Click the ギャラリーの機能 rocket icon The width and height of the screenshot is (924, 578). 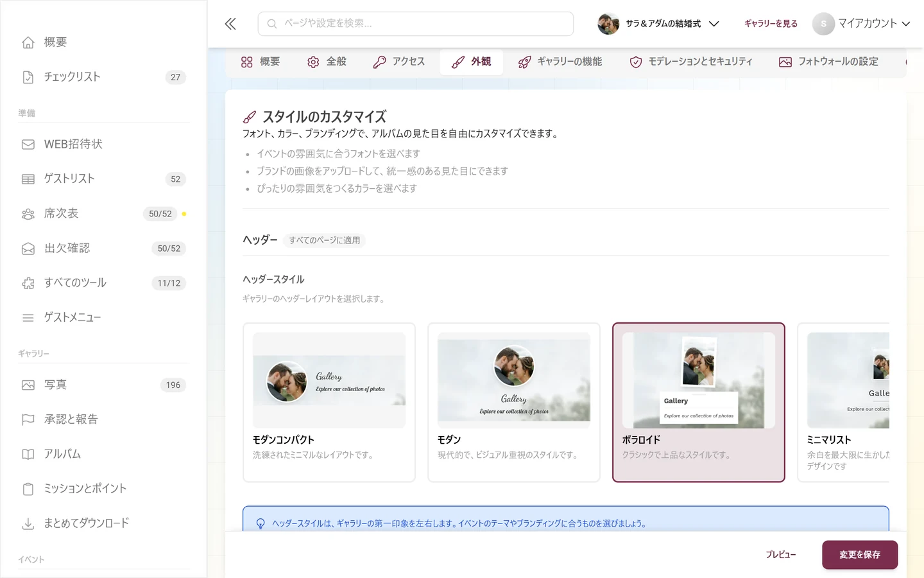pos(524,62)
